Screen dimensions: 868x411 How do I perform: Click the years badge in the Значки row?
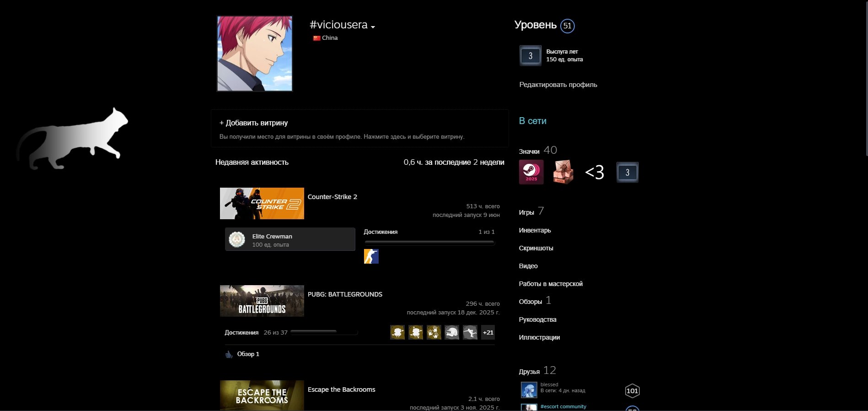click(x=627, y=172)
